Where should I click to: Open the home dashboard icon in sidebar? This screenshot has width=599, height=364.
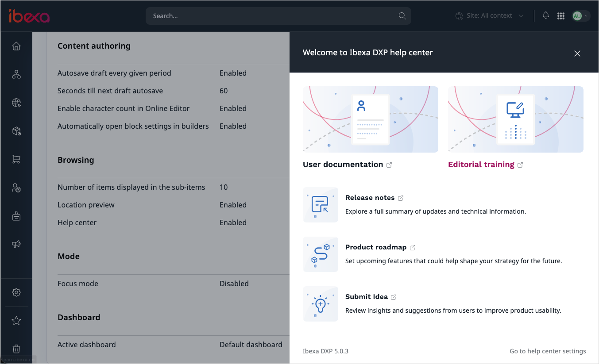pyautogui.click(x=16, y=46)
